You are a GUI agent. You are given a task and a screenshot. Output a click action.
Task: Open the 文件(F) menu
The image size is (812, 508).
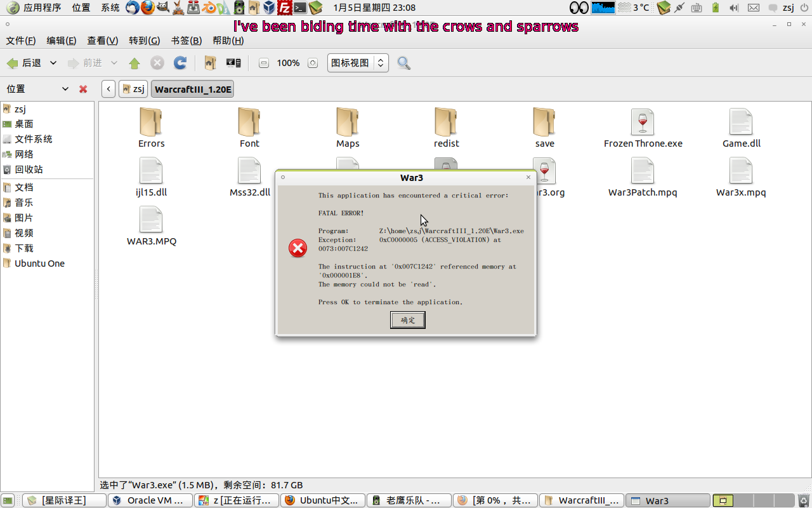[21, 41]
